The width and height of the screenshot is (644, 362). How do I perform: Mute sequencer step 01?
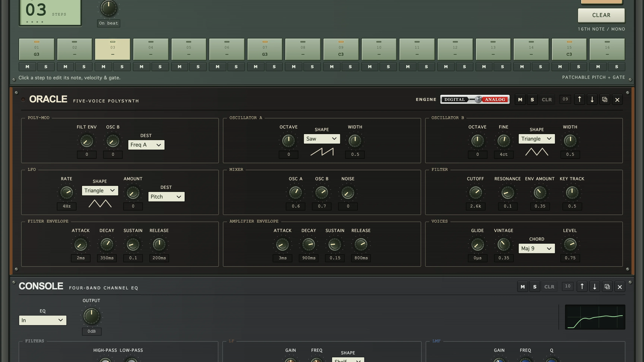pyautogui.click(x=27, y=67)
